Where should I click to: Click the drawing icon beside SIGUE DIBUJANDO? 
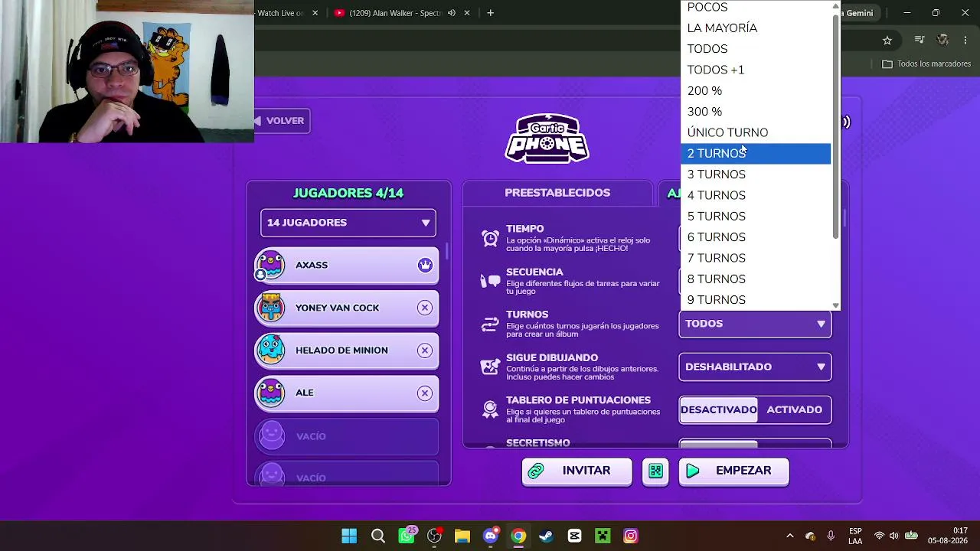click(490, 367)
